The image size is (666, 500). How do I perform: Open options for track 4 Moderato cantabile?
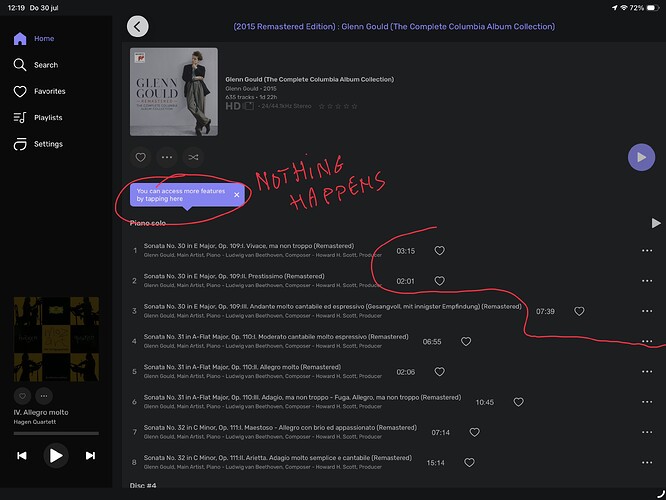(x=647, y=341)
